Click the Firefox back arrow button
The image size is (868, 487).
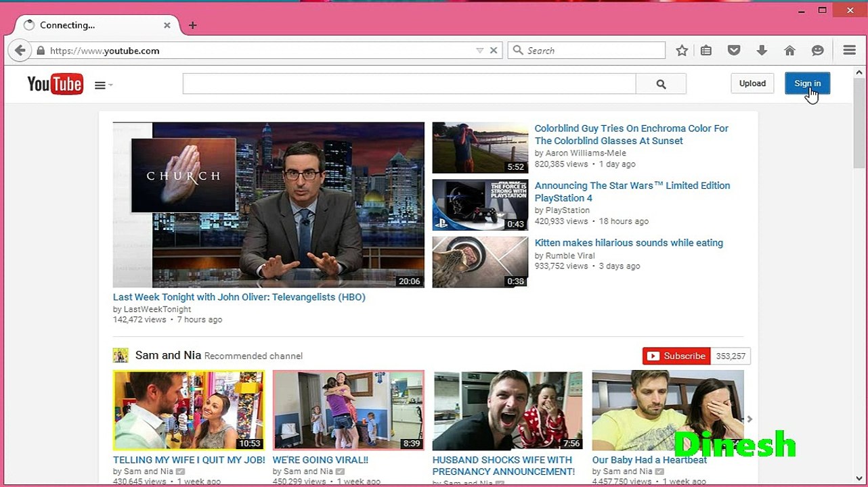coord(20,50)
